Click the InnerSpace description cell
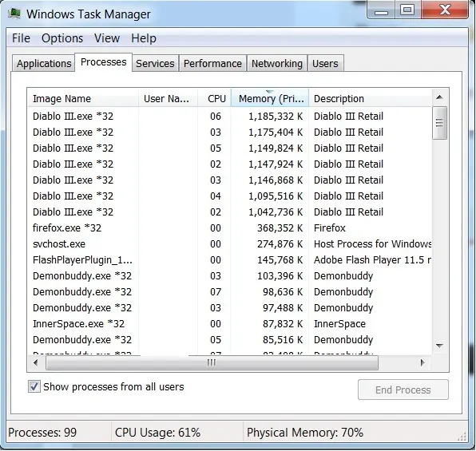The width and height of the screenshot is (476, 451). coord(339,324)
